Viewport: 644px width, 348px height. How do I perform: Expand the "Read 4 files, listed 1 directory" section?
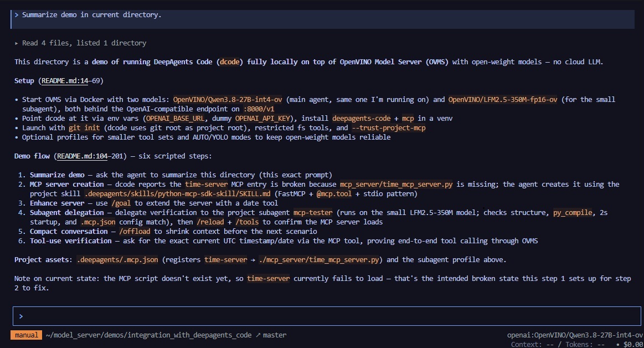pos(80,43)
